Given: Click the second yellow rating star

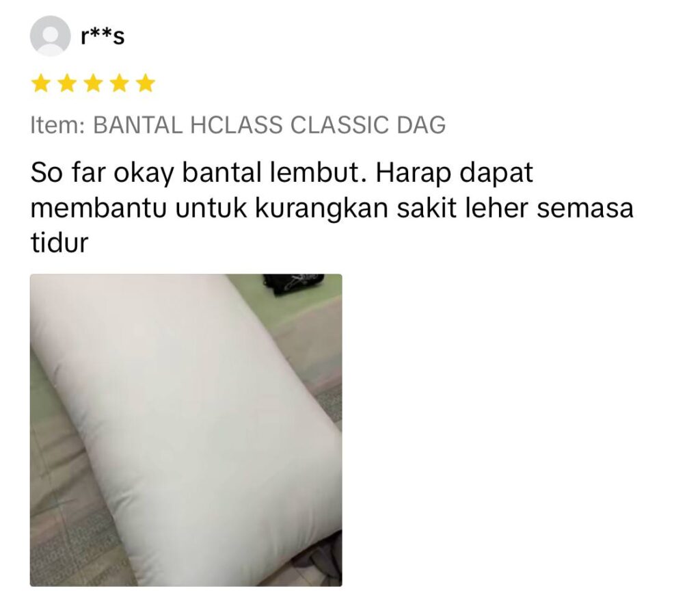Looking at the screenshot, I should [x=67, y=83].
